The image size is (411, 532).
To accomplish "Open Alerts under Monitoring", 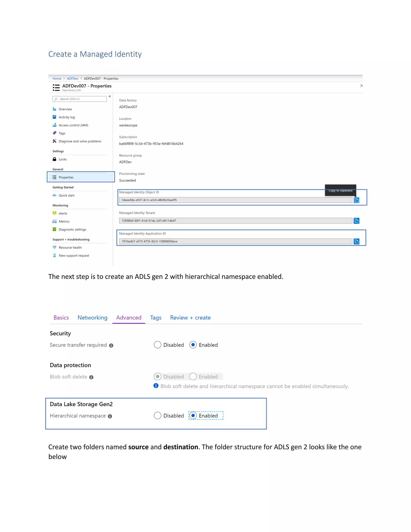I will (x=60, y=213).
